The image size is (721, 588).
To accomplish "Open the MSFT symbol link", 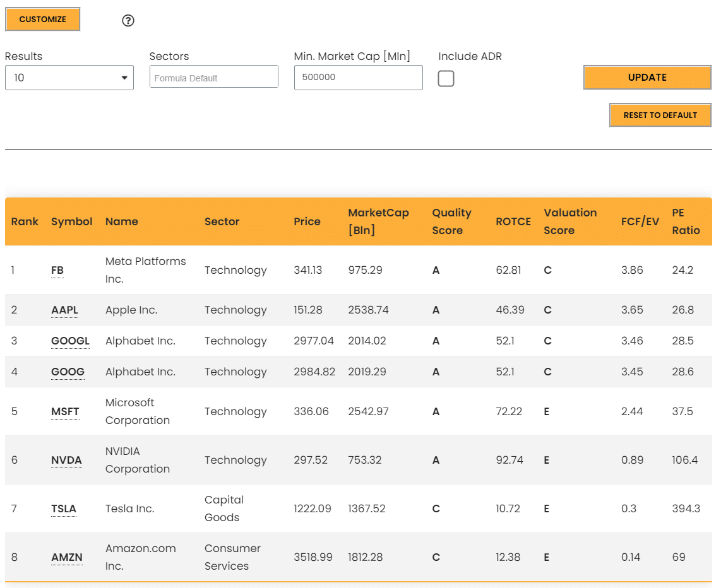I will 65,411.
